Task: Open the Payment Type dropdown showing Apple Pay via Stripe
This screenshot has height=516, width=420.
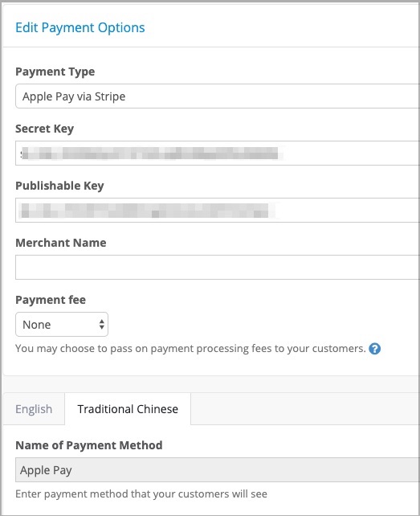Action: click(218, 96)
